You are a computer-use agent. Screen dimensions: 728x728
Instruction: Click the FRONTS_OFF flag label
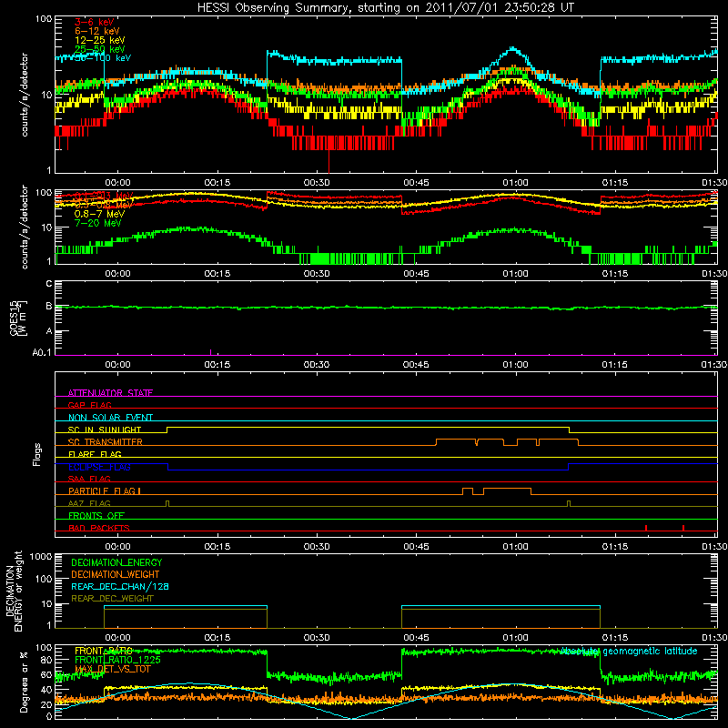tap(96, 516)
